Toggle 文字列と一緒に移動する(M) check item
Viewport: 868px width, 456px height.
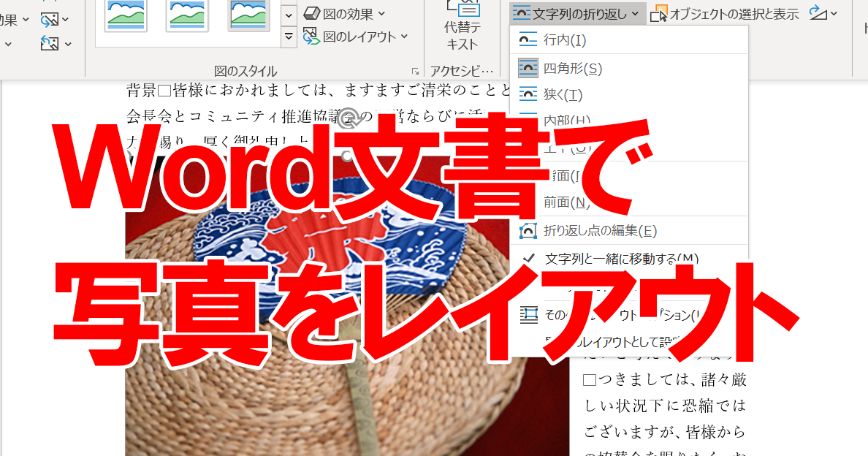point(629,259)
